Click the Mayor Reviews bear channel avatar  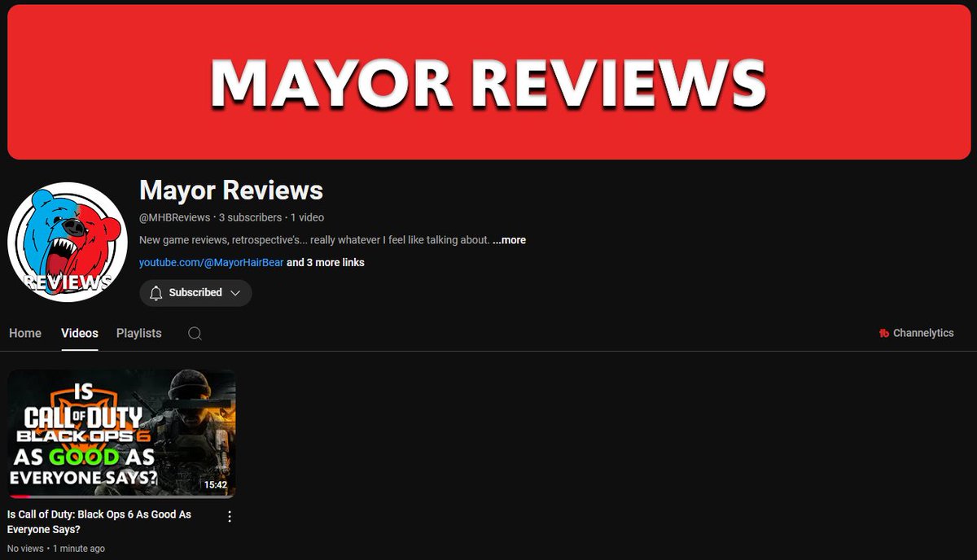point(68,242)
